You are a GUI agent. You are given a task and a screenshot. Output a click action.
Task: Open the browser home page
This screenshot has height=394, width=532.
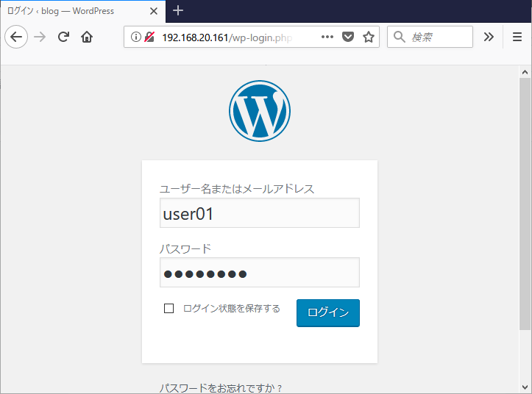(87, 37)
